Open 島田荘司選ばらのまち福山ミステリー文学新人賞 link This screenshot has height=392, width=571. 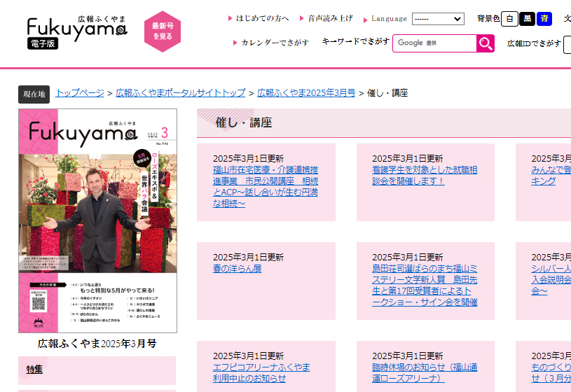425,286
